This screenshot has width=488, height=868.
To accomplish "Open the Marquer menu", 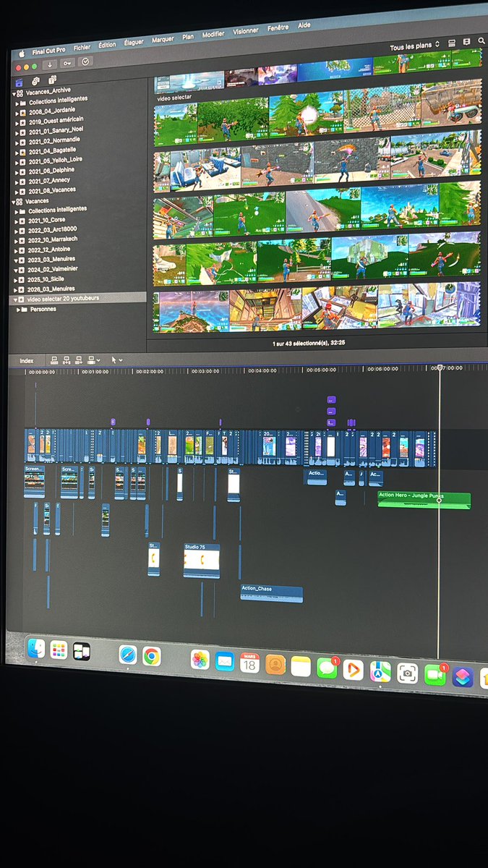I will pyautogui.click(x=163, y=40).
